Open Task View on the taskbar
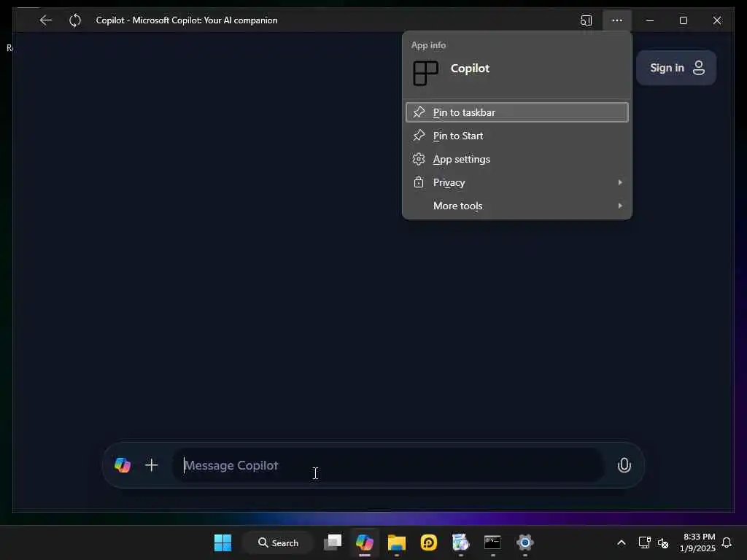Viewport: 747px width, 560px height. (333, 542)
